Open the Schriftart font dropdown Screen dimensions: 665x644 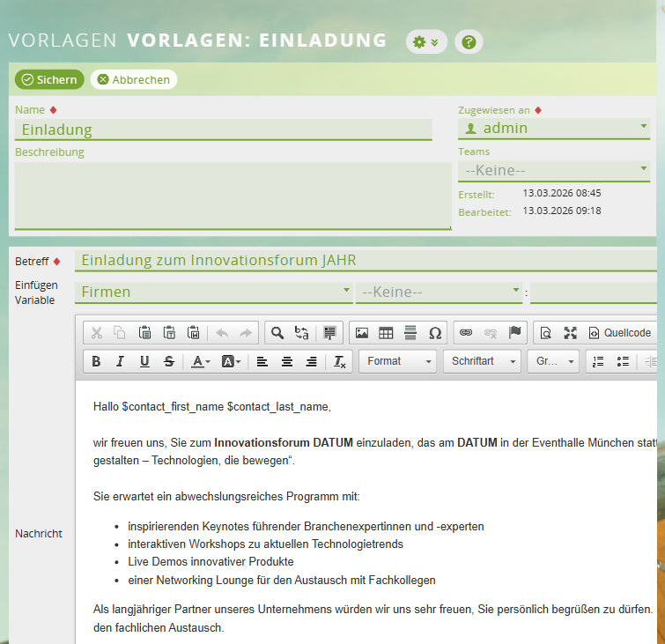(483, 361)
